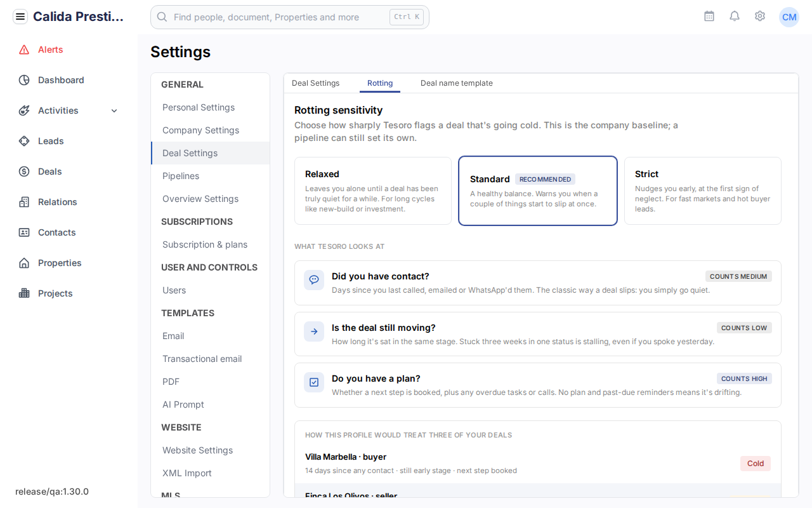Image resolution: width=812 pixels, height=508 pixels.
Task: Expand the Activities submenu chevron
Action: click(x=114, y=110)
